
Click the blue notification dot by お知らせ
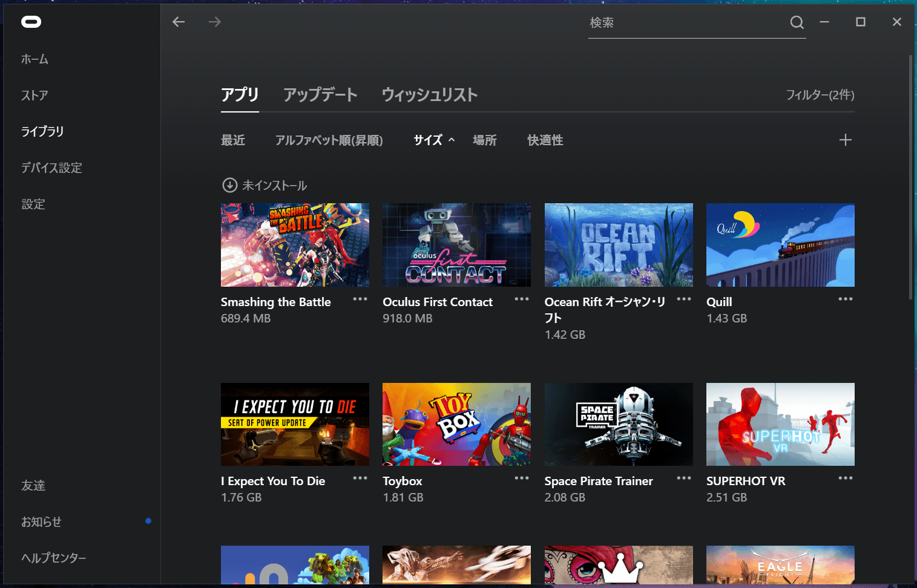(148, 521)
